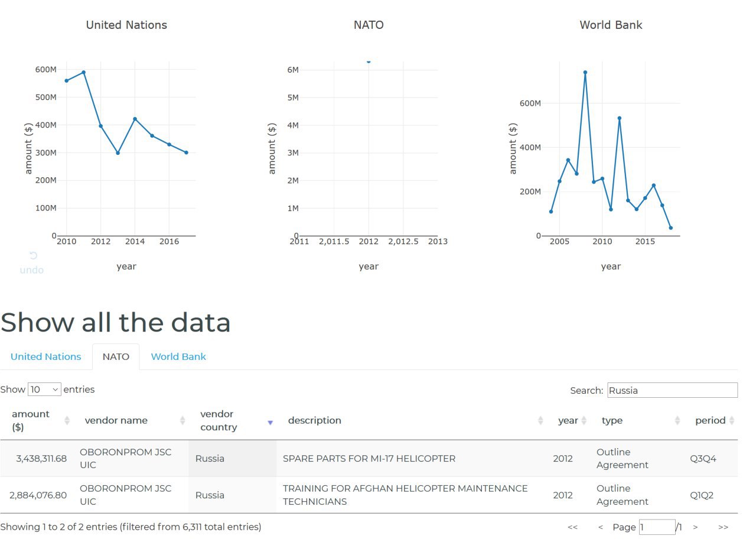Viewport: 756px width, 545px height.
Task: Click the 2013 low point on United Nations chart
Action: [118, 153]
